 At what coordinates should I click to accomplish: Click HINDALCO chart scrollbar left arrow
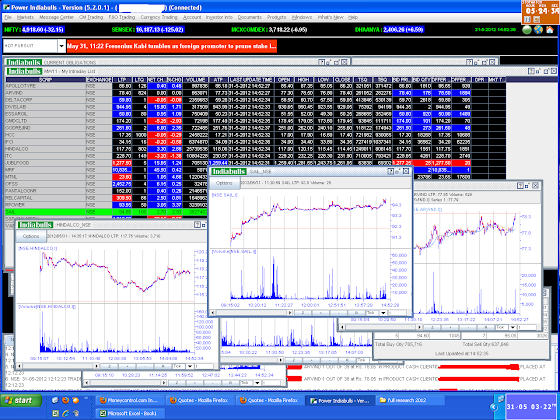tap(19, 366)
